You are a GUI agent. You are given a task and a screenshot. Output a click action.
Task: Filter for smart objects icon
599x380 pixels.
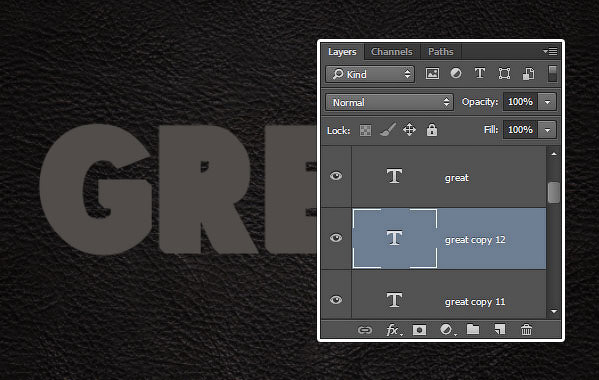coord(528,73)
